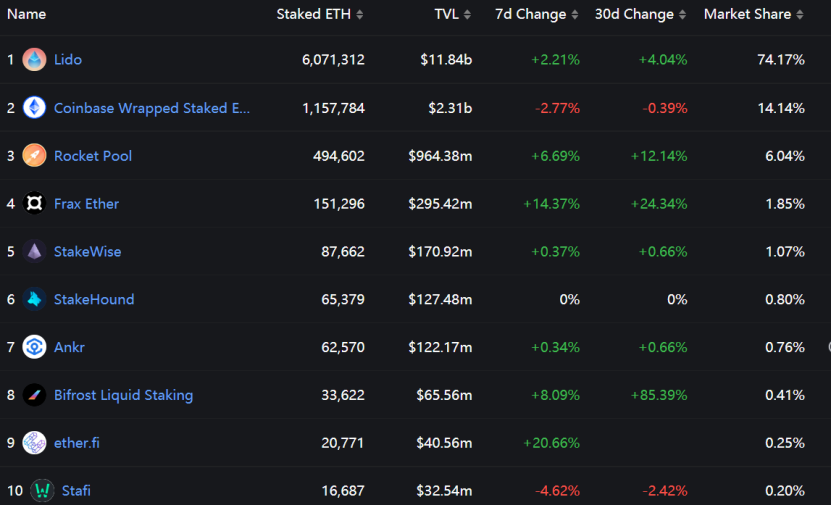Click the Stafi logo icon
Image resolution: width=831 pixels, height=505 pixels.
pyautogui.click(x=42, y=490)
